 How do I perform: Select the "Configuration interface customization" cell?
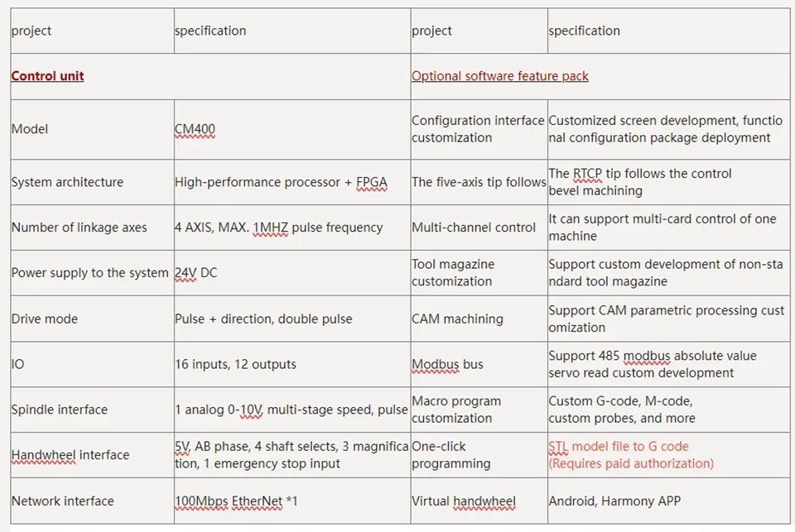point(478,129)
